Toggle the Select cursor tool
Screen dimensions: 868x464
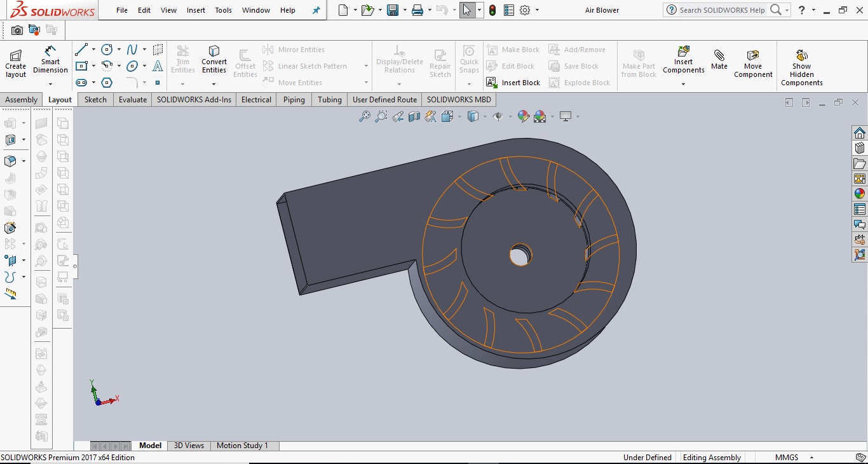click(x=467, y=10)
